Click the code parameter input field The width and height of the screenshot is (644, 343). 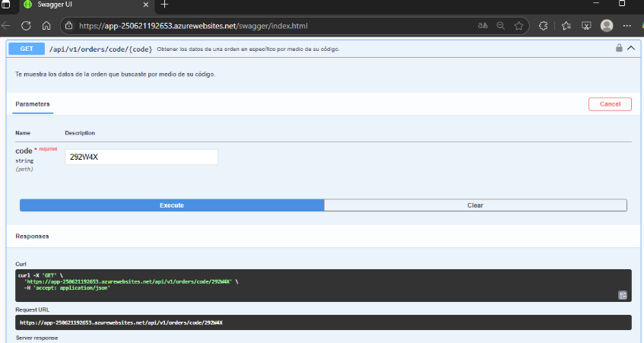point(141,157)
